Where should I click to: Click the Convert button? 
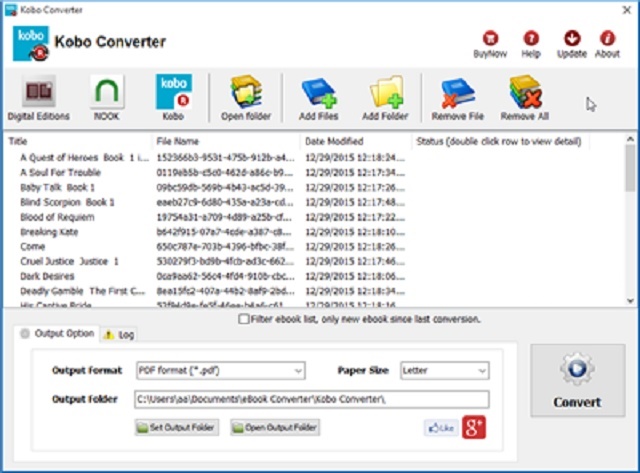[x=578, y=380]
